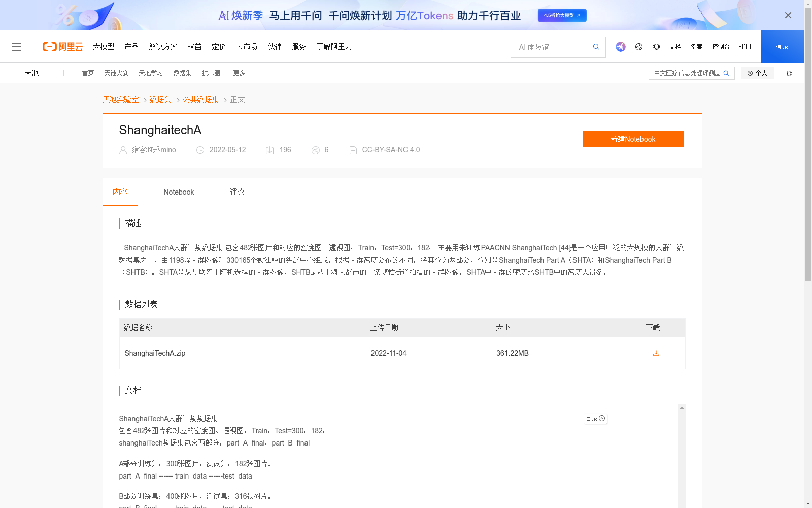Click the CC-BY-SA-NC 4.0 license text
Image resolution: width=812 pixels, height=508 pixels.
tap(391, 150)
